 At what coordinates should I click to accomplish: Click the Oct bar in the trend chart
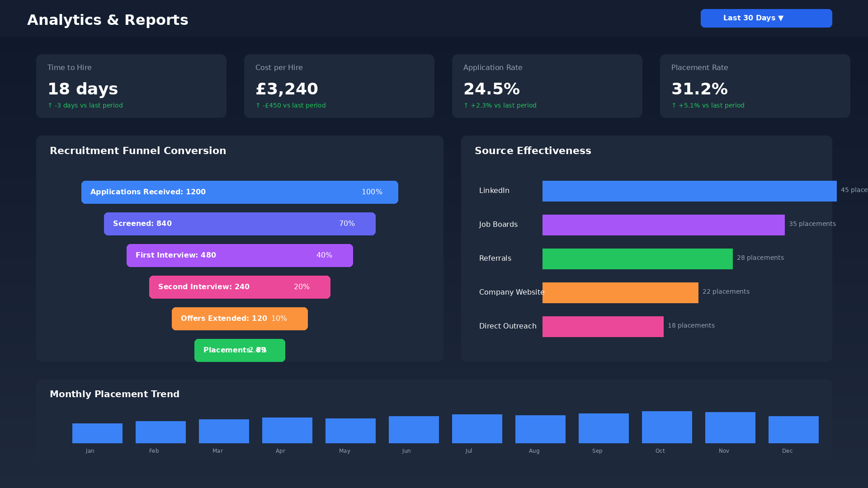(667, 427)
